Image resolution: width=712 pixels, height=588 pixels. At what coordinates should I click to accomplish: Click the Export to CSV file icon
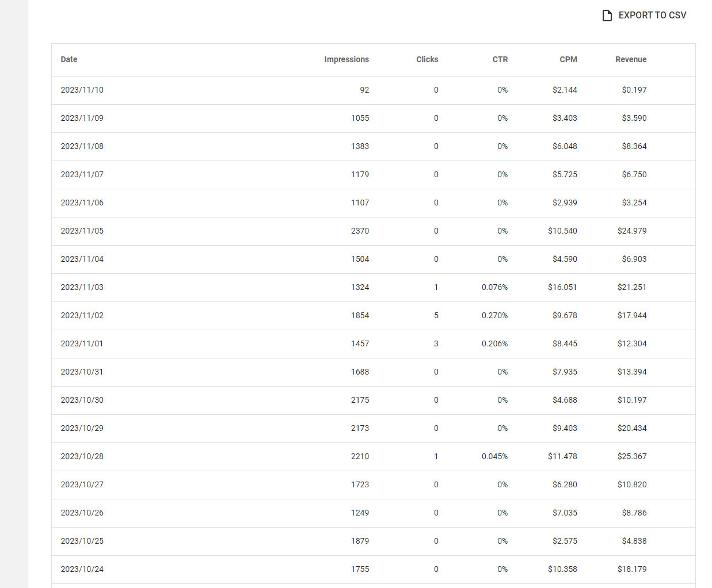point(607,16)
